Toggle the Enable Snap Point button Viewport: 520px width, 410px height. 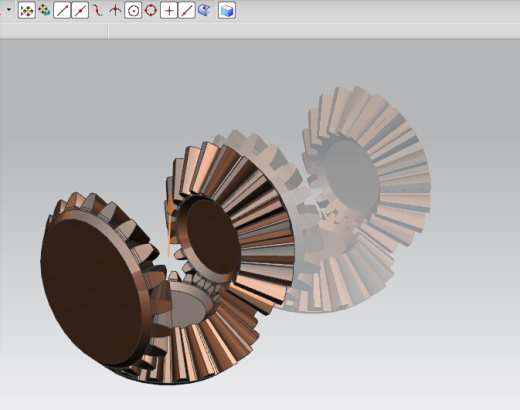click(27, 10)
